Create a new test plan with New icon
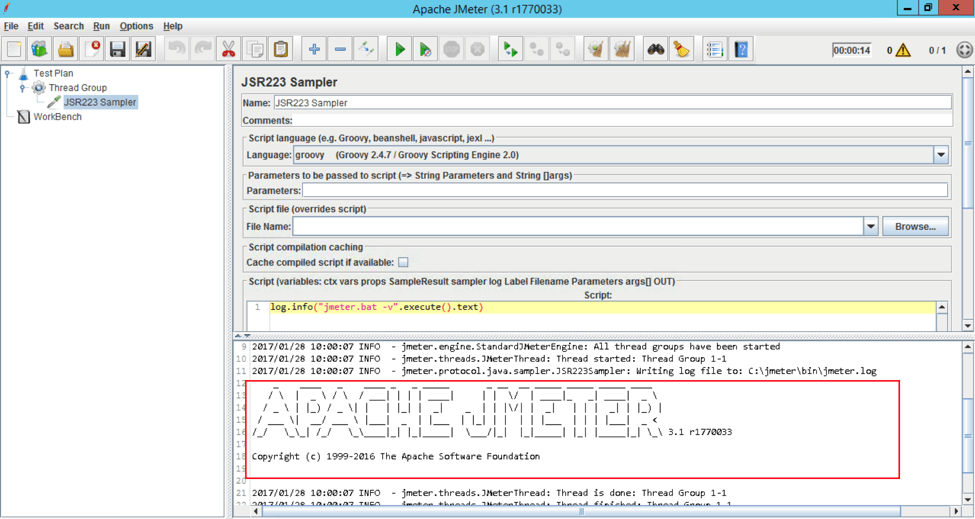 point(14,49)
